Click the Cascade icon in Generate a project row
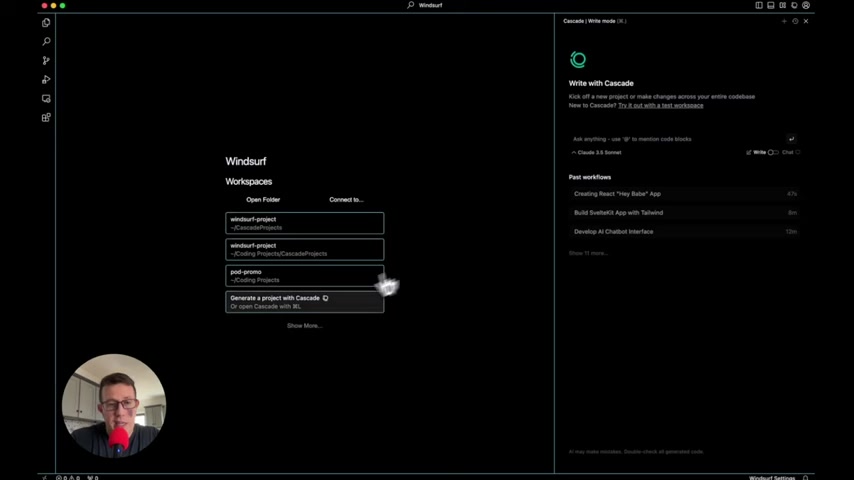 click(x=325, y=298)
